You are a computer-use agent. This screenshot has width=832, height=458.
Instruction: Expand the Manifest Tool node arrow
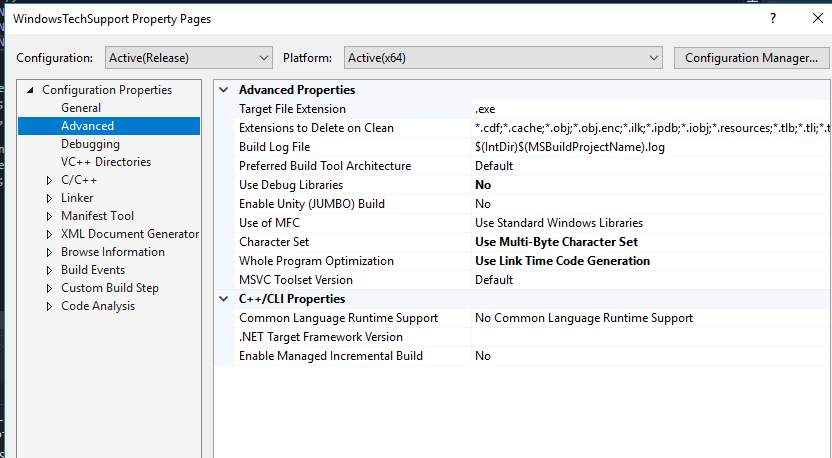49,217
